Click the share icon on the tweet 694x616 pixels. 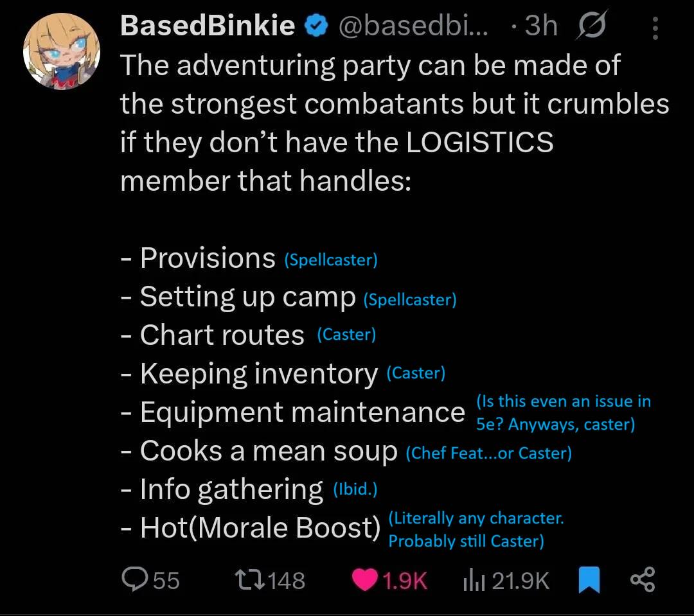[642, 579]
